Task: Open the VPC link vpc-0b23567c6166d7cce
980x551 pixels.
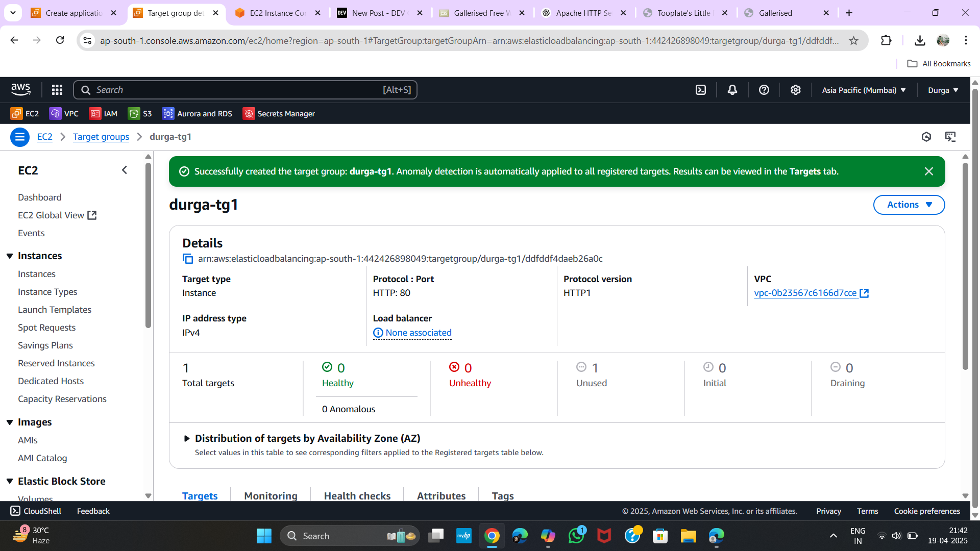Action: coord(811,293)
